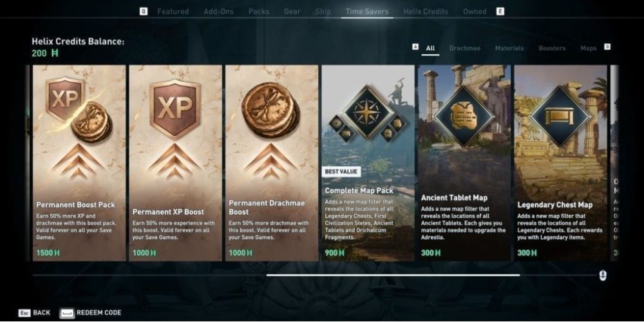Filter items by Boosters
Screen dimensions: 644x322
coord(552,48)
